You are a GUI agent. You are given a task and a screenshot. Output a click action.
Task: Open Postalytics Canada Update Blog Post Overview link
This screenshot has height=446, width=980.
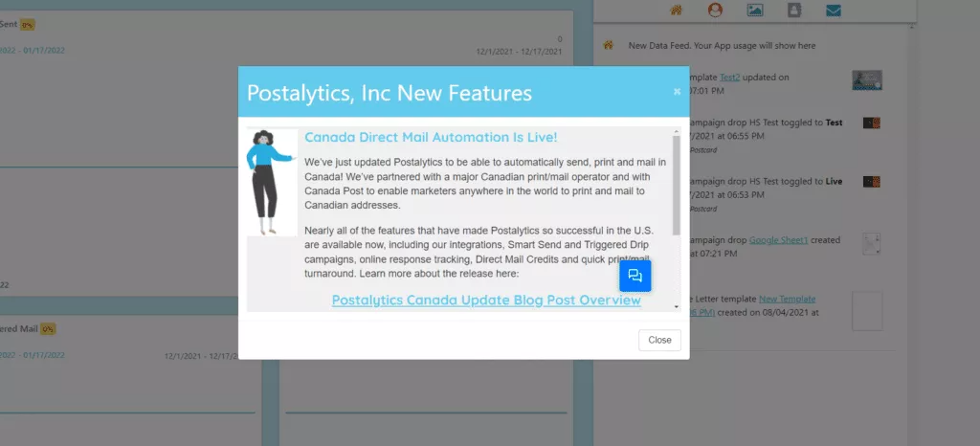click(x=486, y=300)
